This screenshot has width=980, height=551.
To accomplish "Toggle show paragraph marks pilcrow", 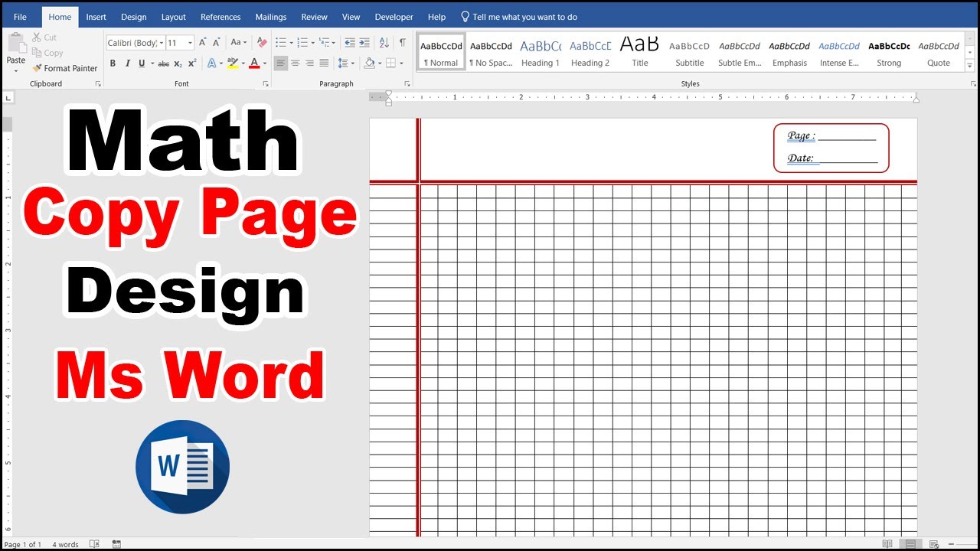I will [x=403, y=43].
